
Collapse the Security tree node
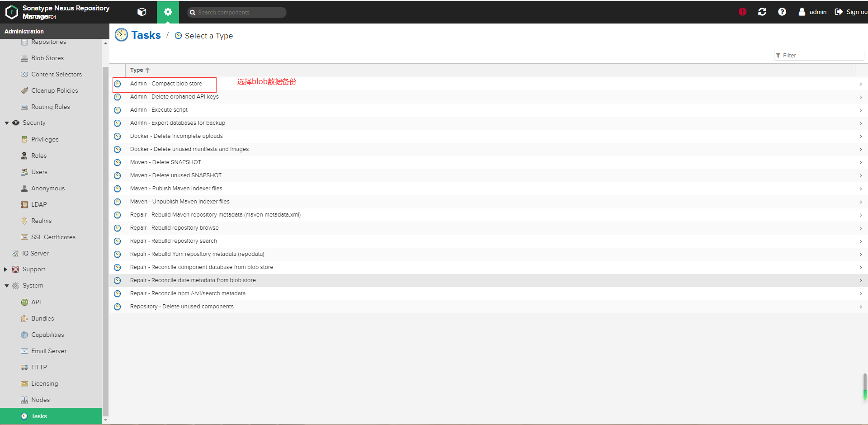pyautogui.click(x=7, y=123)
